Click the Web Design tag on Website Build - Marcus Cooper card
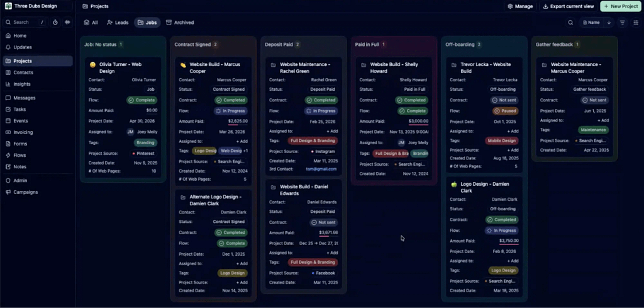This screenshot has height=308, width=644. point(230,151)
